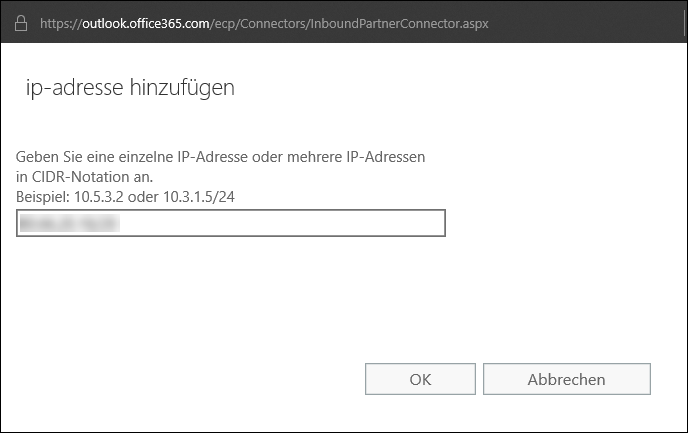Focus the IP address input field
This screenshot has width=688, height=433.
[231, 223]
